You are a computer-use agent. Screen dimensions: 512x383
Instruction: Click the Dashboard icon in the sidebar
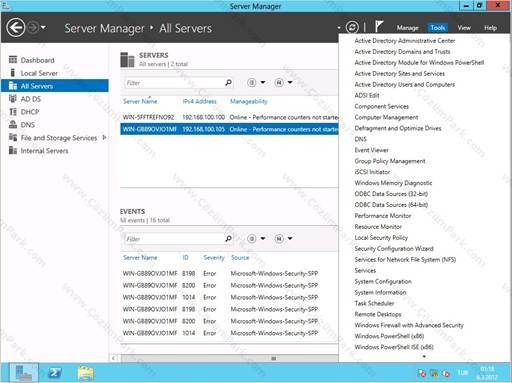click(x=13, y=60)
